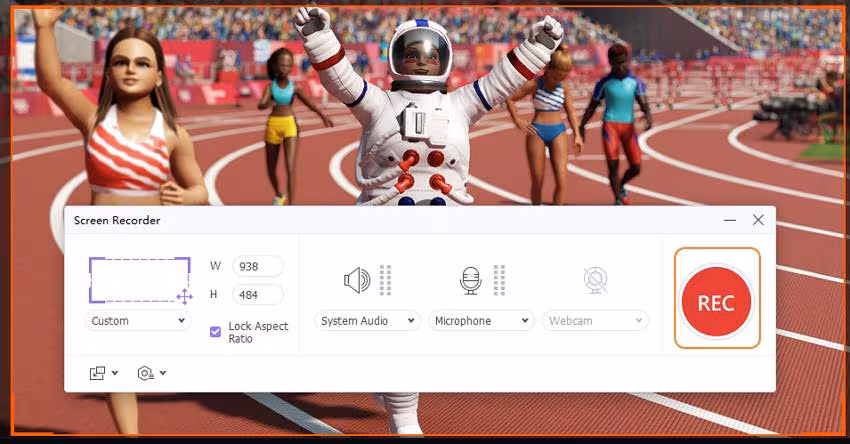Start recording with the REC button
Image resolution: width=850 pixels, height=444 pixels.
(x=716, y=302)
